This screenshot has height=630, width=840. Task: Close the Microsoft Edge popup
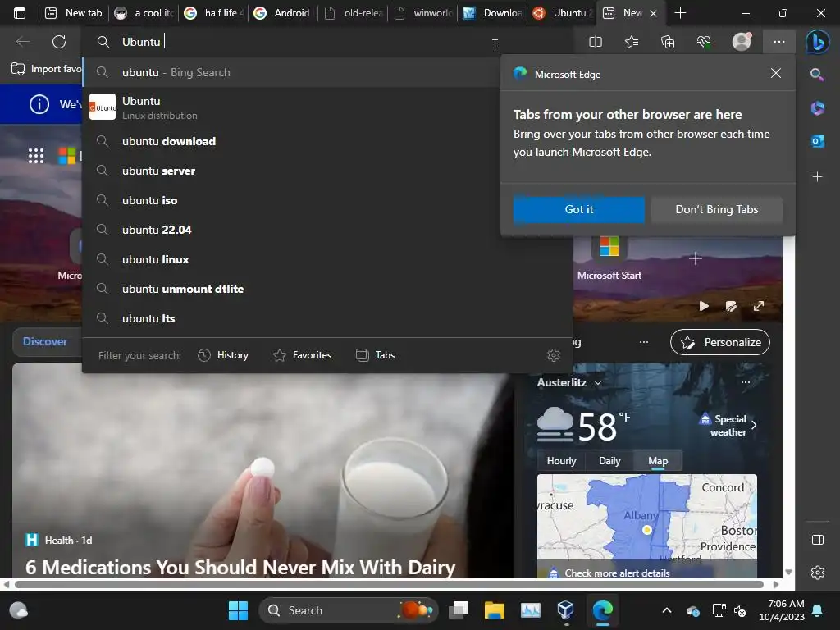click(775, 73)
